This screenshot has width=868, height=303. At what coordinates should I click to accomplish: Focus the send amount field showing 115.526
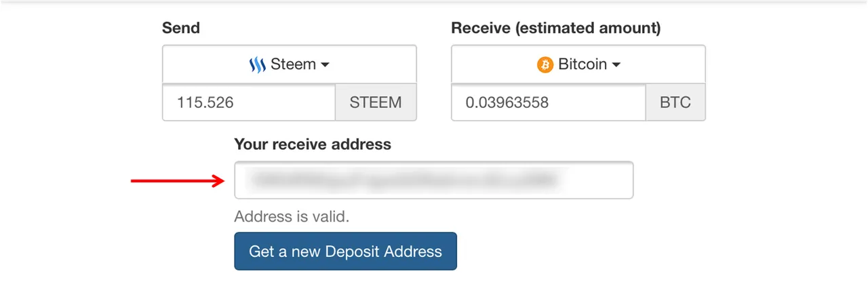pyautogui.click(x=249, y=103)
